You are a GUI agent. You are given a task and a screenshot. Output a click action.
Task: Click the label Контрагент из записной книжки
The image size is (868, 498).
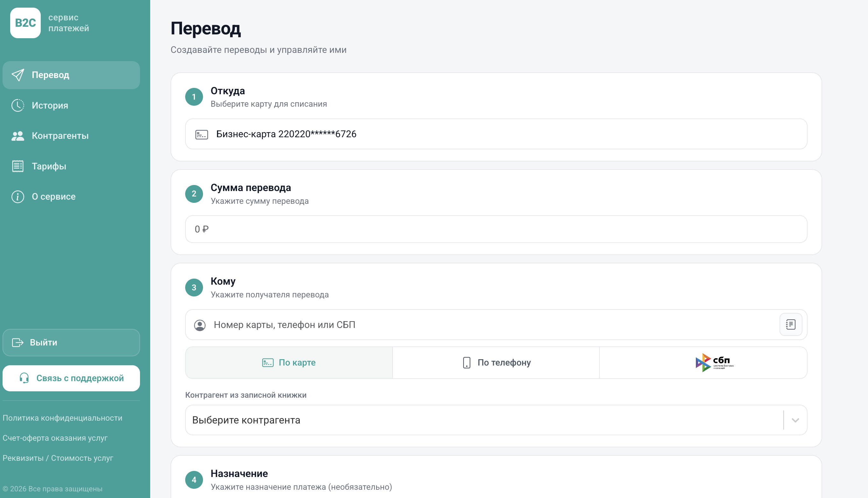point(246,395)
